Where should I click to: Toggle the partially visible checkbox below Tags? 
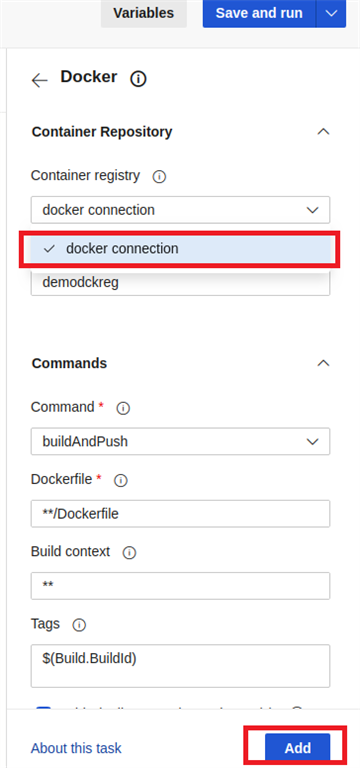[44, 710]
